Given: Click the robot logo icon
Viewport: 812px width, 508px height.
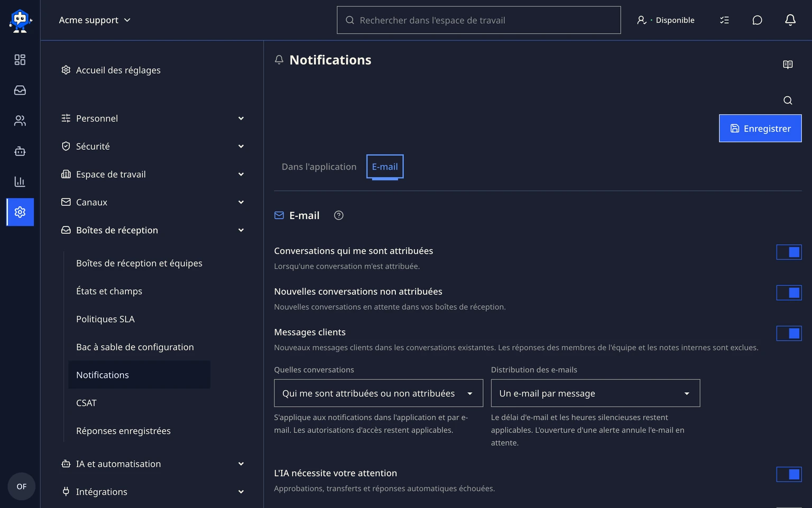Looking at the screenshot, I should point(20,21).
